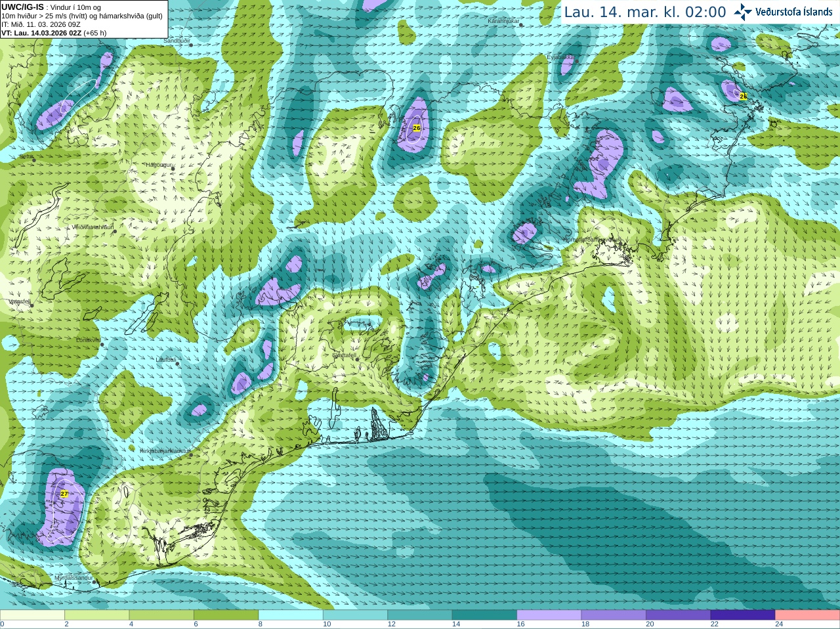Click the Hornafjarðarflugvöllur airport label
840x629 pixels.
[591, 240]
